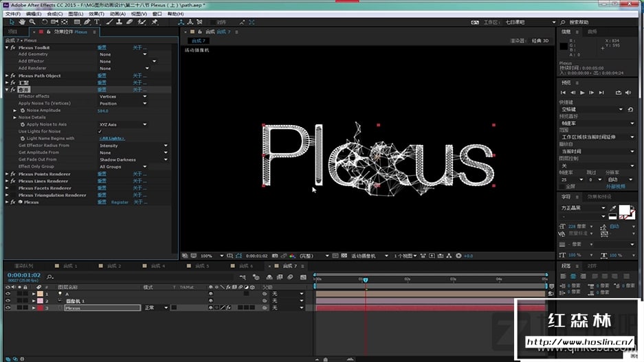Toggle fx switch on Plexus Path Object effect
644x362 pixels.
click(13, 76)
